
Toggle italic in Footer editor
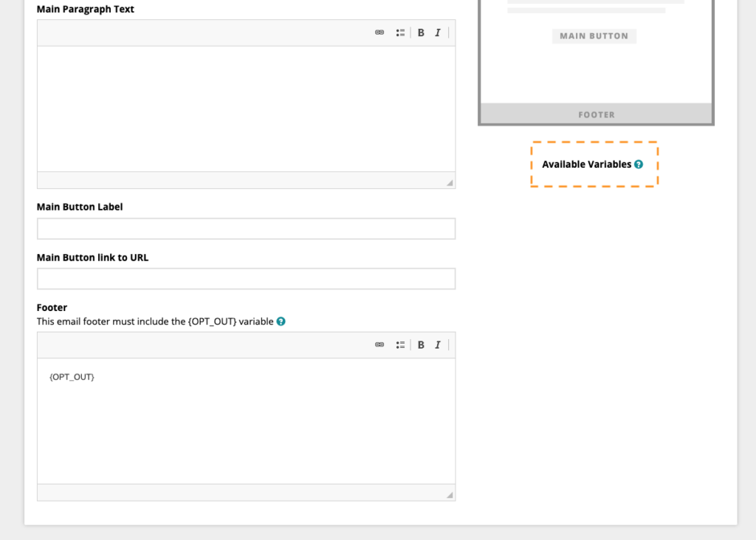point(438,344)
